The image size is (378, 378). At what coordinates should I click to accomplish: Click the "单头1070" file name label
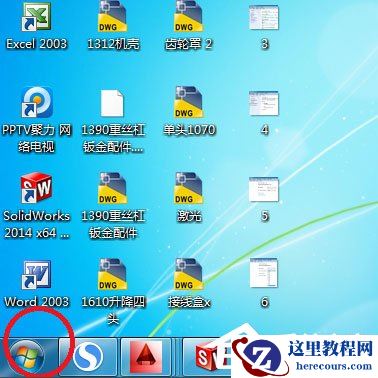[189, 130]
